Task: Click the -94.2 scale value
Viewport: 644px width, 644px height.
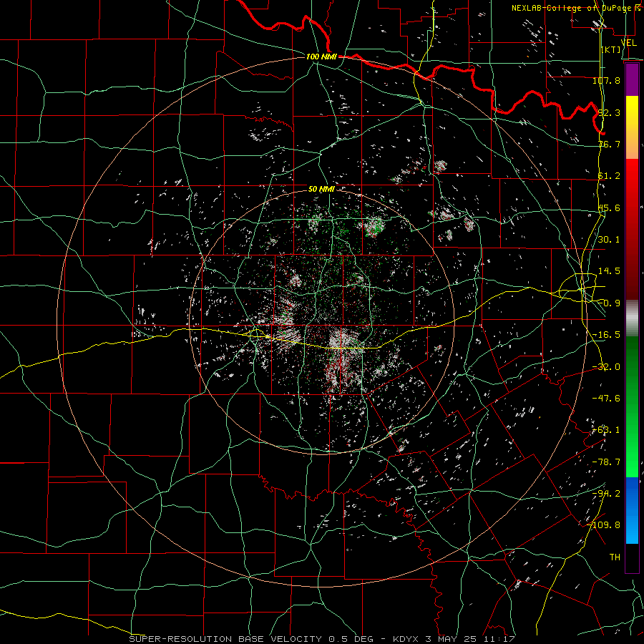Action: [606, 494]
